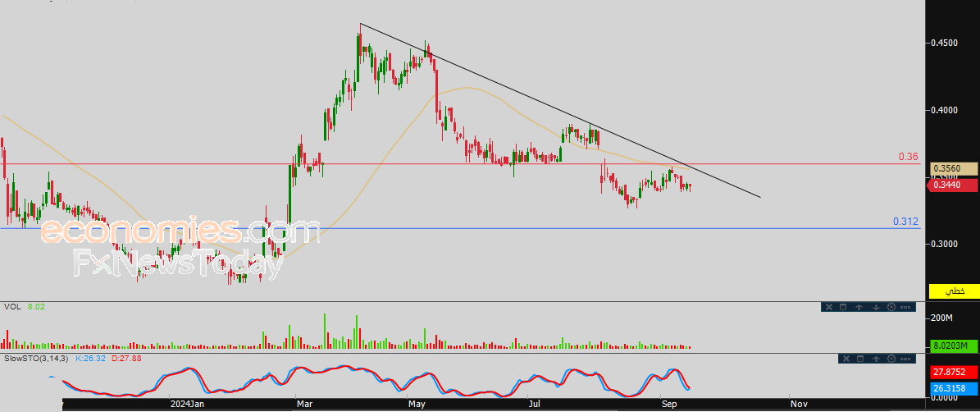This screenshot has height=412, width=980.
Task: Click 2024Jan on the time axis
Action: pos(187,404)
